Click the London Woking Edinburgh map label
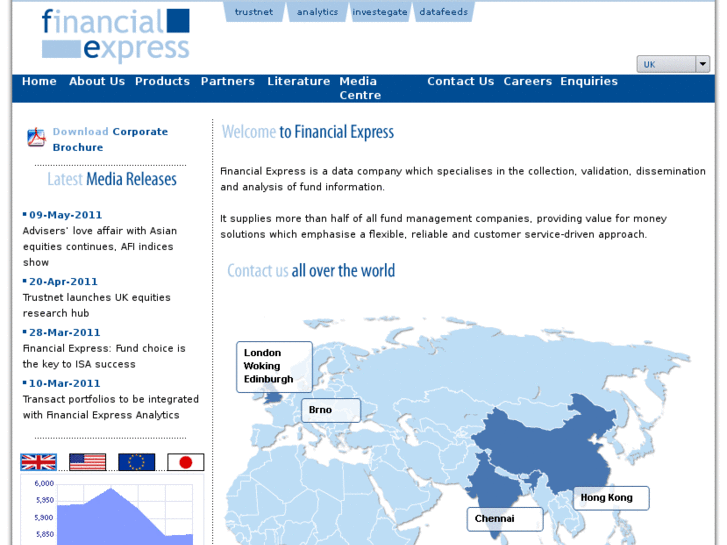The width and height of the screenshot is (727, 545). tap(274, 366)
